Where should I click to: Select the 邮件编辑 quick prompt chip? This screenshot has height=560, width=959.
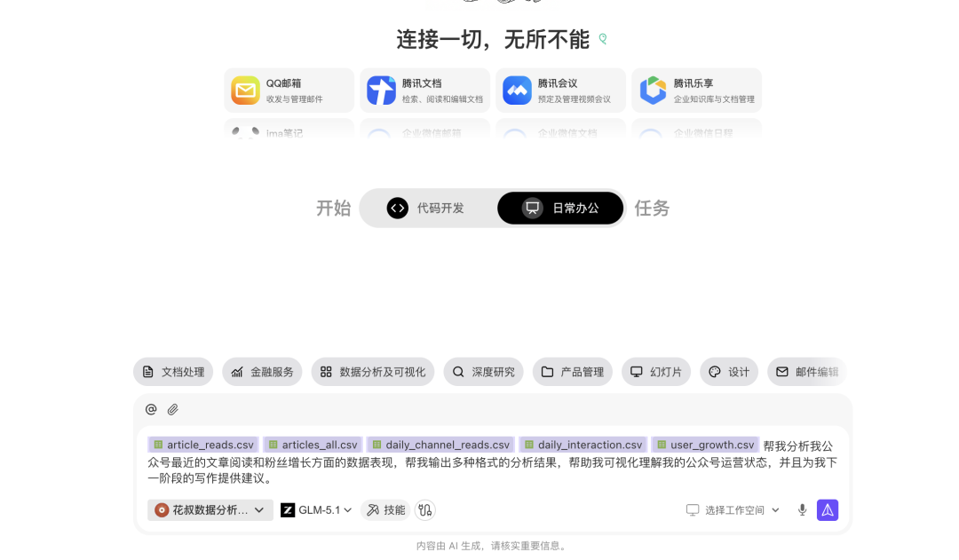coord(806,372)
